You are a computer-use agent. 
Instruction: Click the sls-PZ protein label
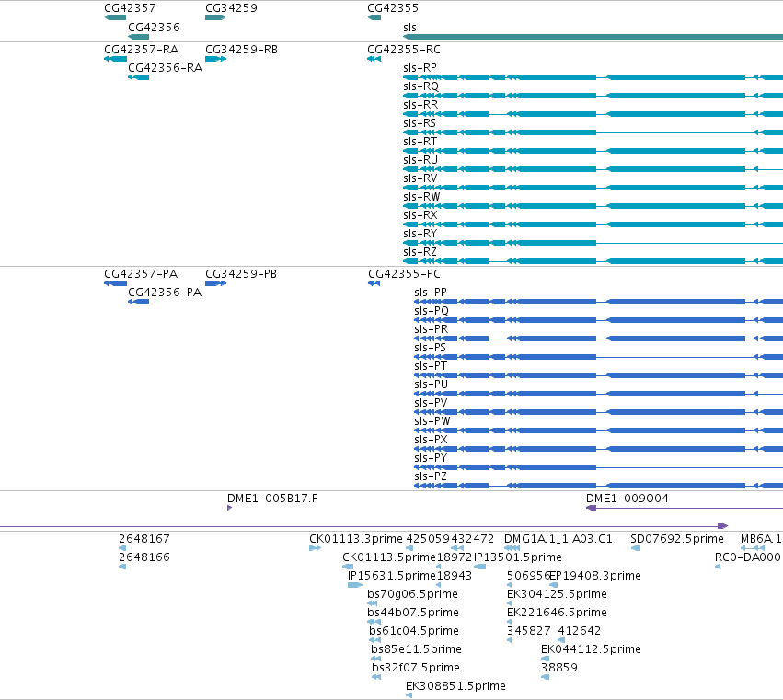431,476
